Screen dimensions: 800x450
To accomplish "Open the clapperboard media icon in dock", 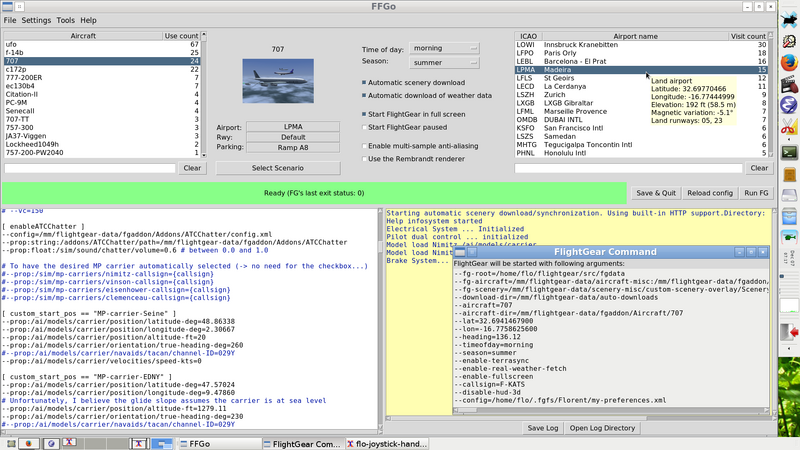I will point(789,84).
